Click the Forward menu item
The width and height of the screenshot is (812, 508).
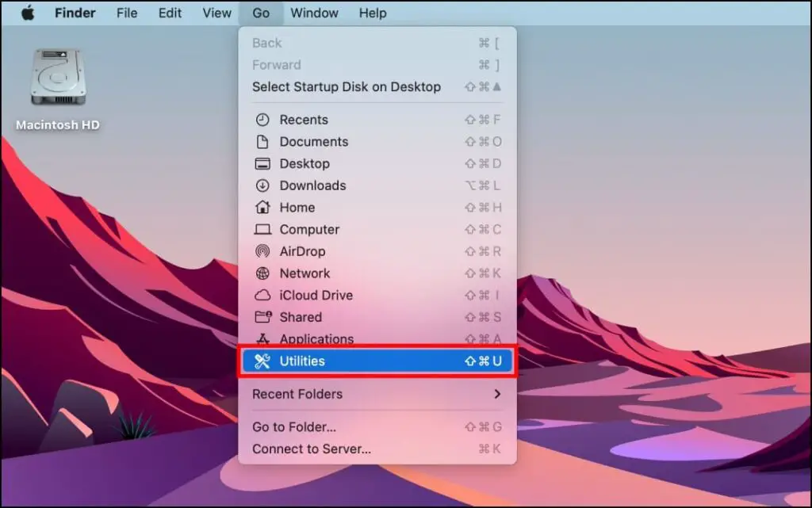(x=377, y=65)
